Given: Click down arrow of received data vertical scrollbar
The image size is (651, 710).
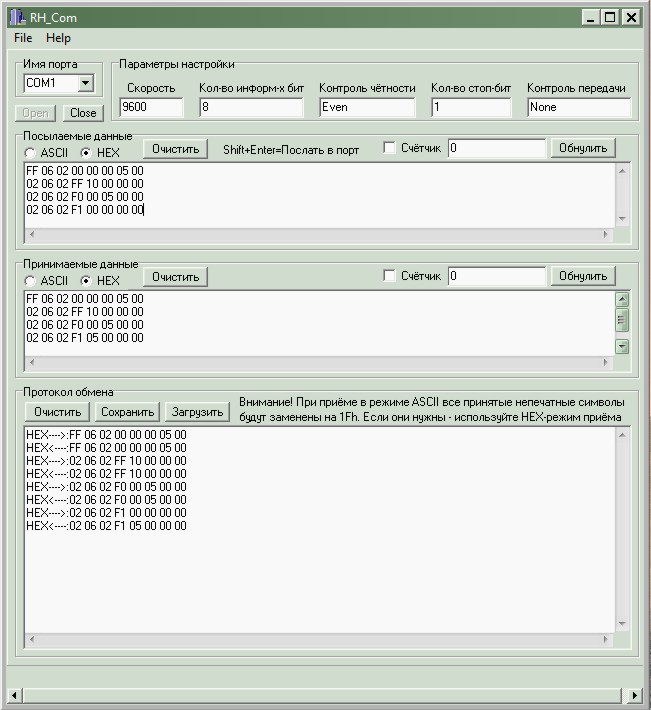Looking at the screenshot, I should pyautogui.click(x=622, y=347).
